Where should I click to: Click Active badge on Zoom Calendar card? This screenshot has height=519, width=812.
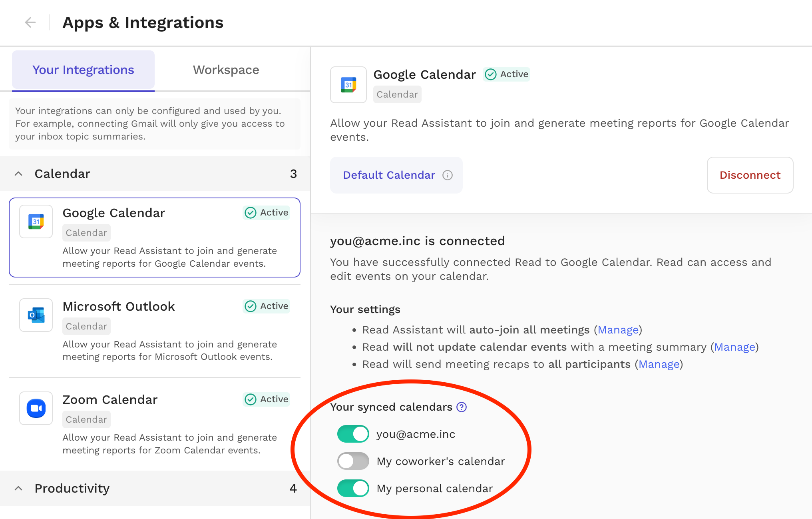click(266, 399)
